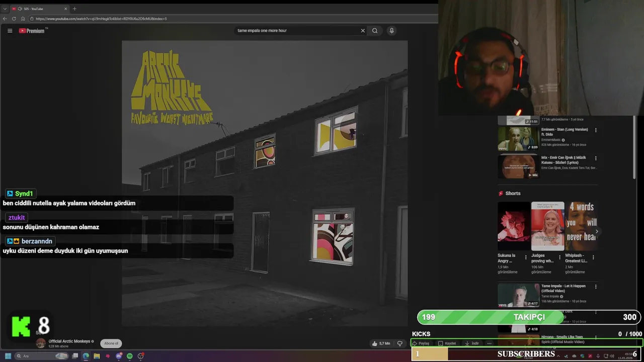The image size is (644, 362).
Task: Clear the search box with the X
Action: (x=363, y=31)
